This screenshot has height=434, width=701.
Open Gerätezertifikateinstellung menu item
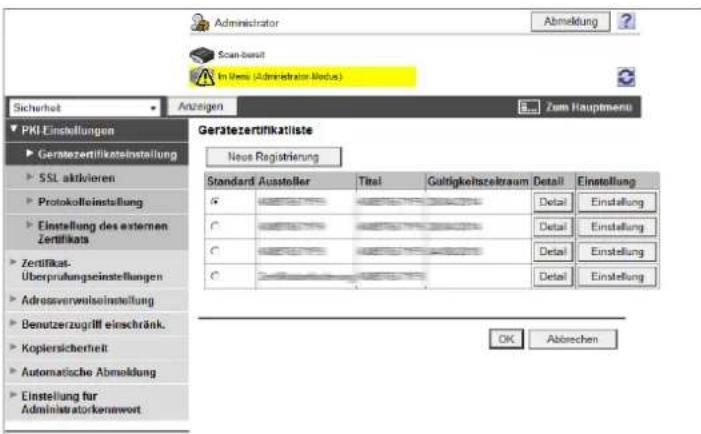[96, 154]
